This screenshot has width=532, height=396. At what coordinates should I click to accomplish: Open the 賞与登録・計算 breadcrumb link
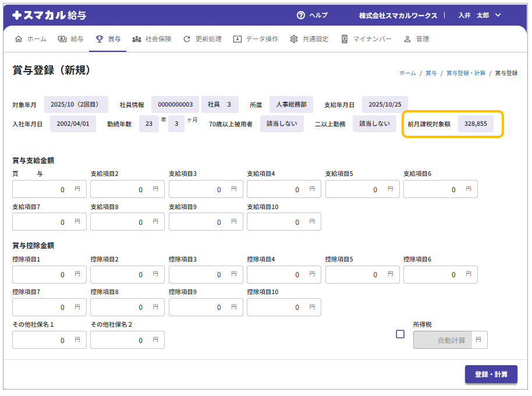(466, 73)
